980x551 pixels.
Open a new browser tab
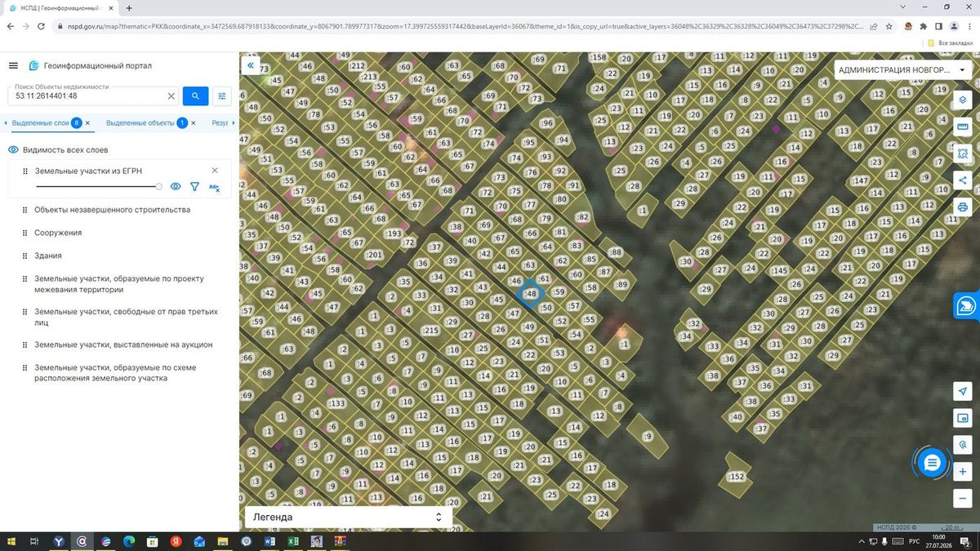coord(129,7)
